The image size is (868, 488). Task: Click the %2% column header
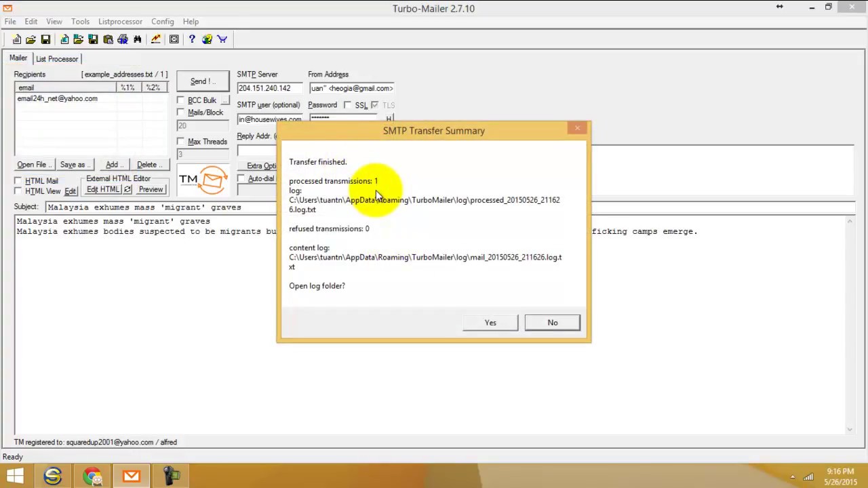[x=154, y=87]
